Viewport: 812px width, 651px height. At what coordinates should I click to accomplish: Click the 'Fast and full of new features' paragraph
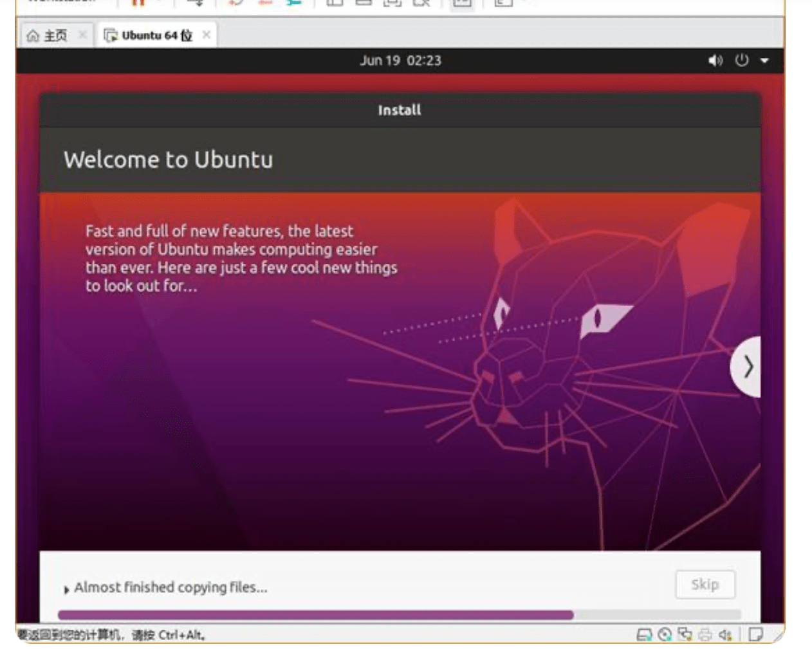click(241, 258)
